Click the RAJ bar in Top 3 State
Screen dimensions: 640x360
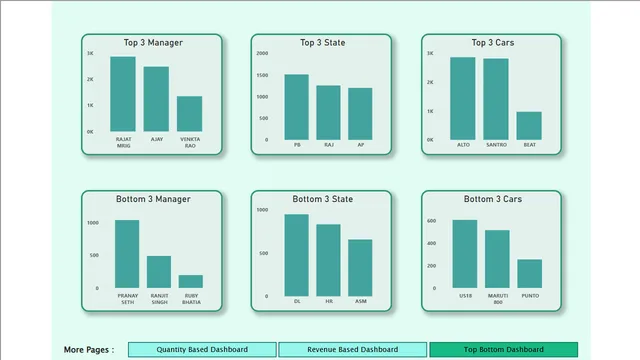[329, 113]
